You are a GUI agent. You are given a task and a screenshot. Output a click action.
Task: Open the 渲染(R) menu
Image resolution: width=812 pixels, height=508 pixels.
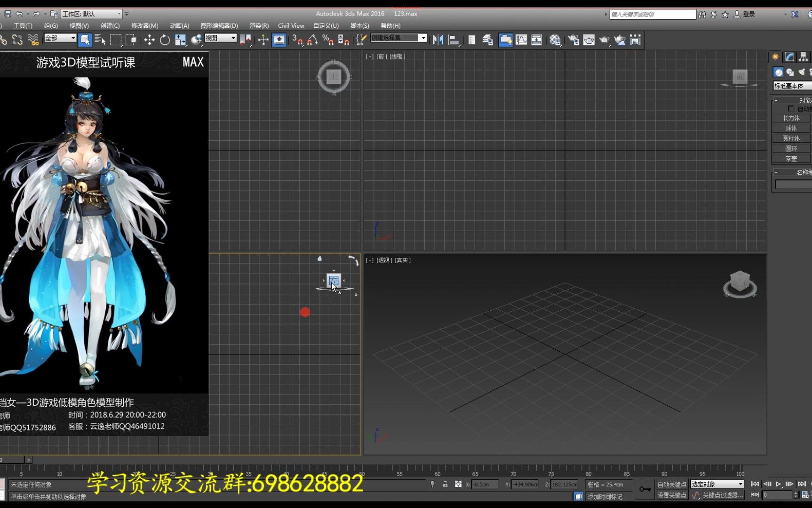pos(259,26)
